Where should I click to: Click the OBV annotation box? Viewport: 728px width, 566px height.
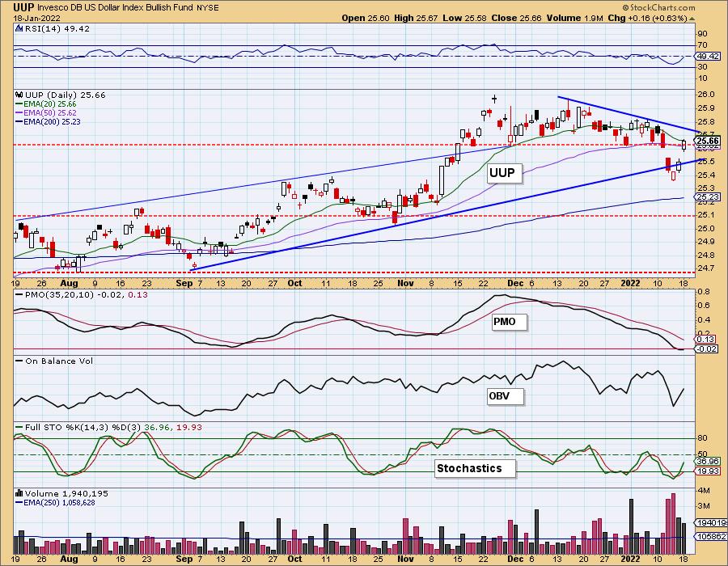[505, 397]
